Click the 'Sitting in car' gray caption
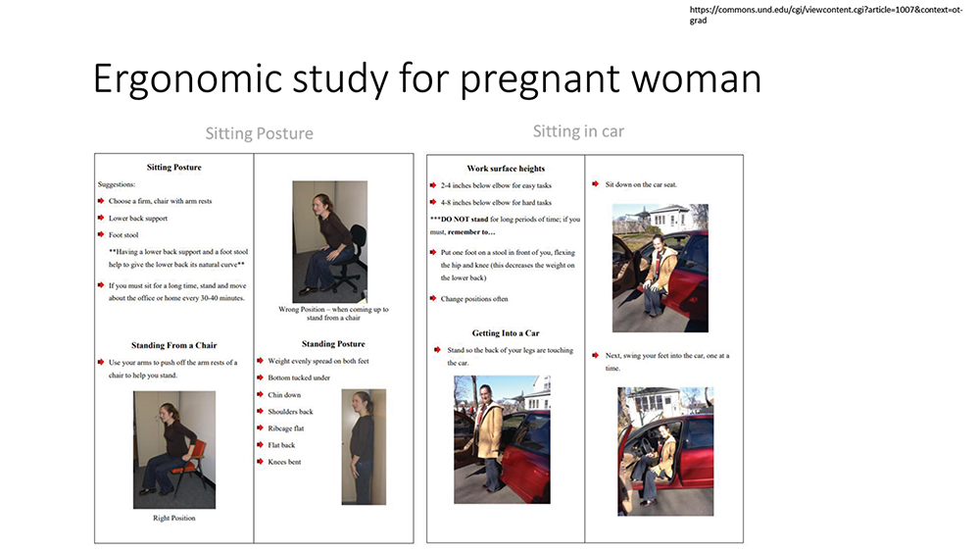Viewport: 980px width, 552px height. tap(578, 131)
